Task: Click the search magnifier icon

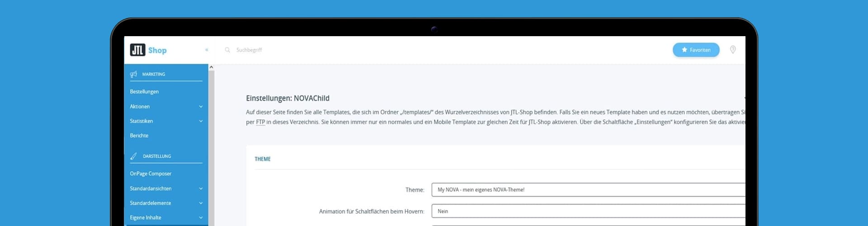Action: (227, 50)
